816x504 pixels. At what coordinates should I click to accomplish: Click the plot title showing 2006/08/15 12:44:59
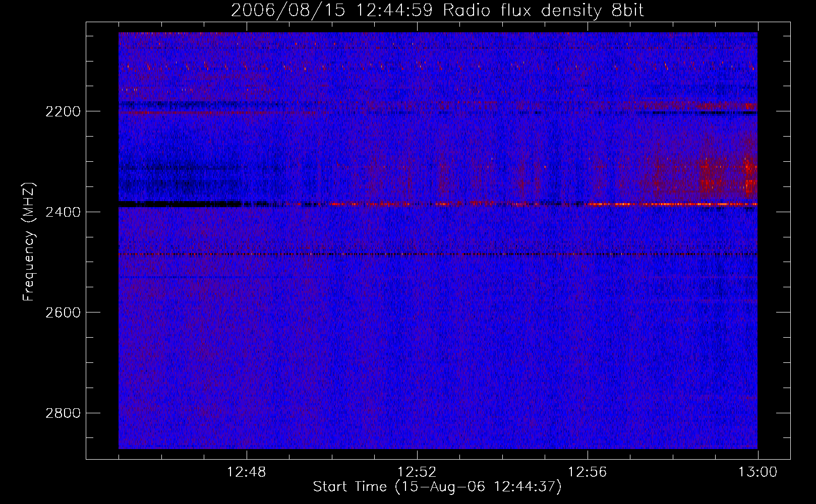(437, 10)
